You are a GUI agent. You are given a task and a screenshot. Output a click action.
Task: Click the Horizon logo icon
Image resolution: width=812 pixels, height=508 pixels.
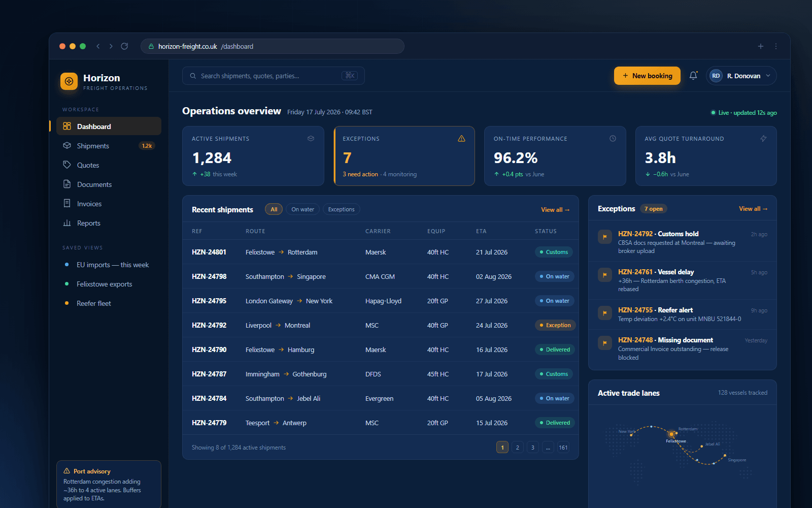pyautogui.click(x=69, y=81)
